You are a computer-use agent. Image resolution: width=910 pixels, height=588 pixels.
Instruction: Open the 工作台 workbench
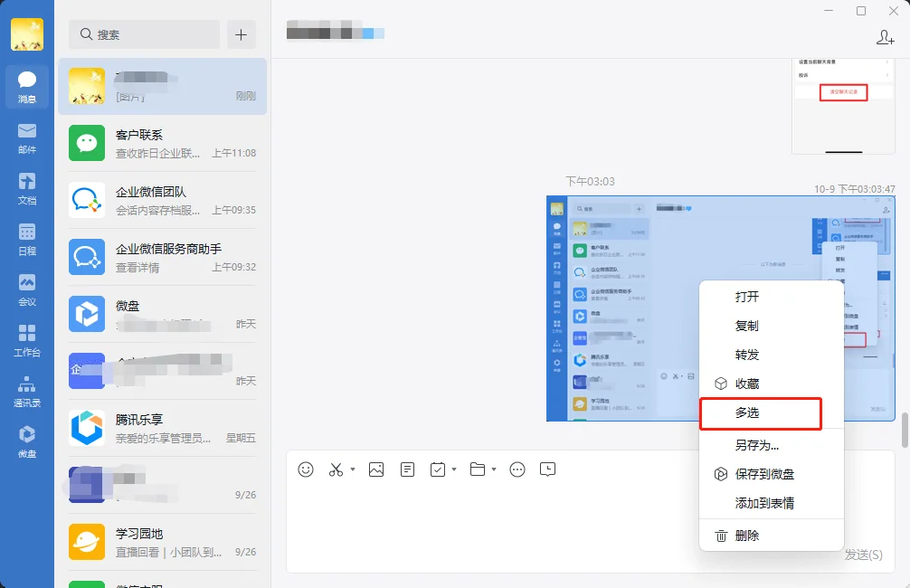(27, 341)
